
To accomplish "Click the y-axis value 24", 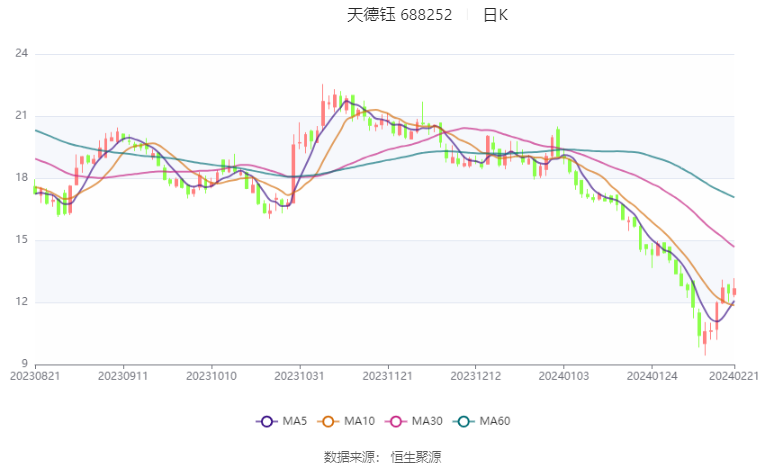I will [21, 53].
